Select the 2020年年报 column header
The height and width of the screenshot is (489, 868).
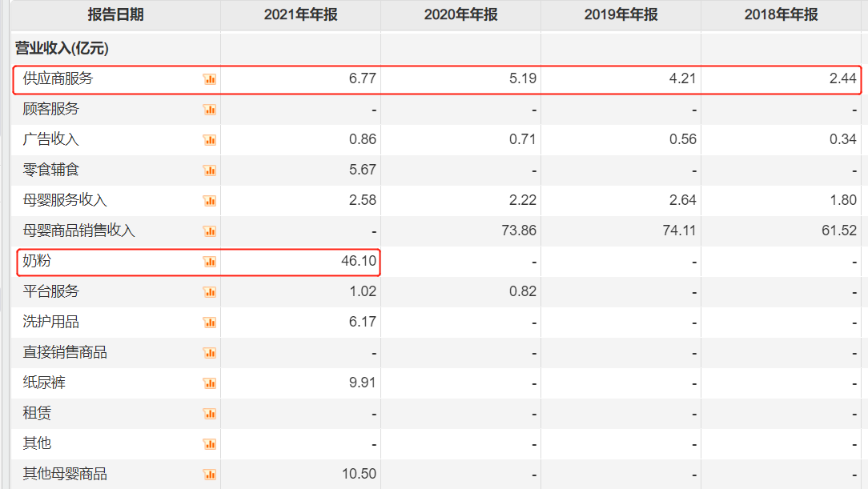click(460, 15)
